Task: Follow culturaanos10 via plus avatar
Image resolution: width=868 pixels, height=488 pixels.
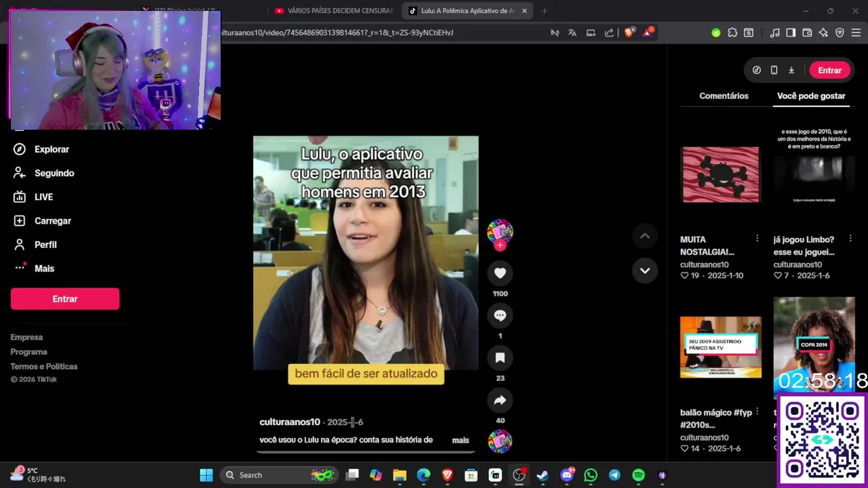Action: (x=500, y=245)
